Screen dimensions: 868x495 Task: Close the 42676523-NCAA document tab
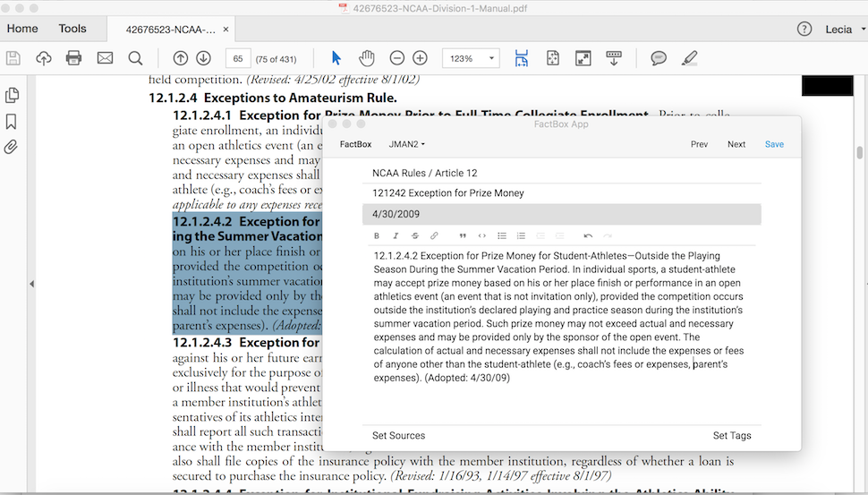pos(226,30)
